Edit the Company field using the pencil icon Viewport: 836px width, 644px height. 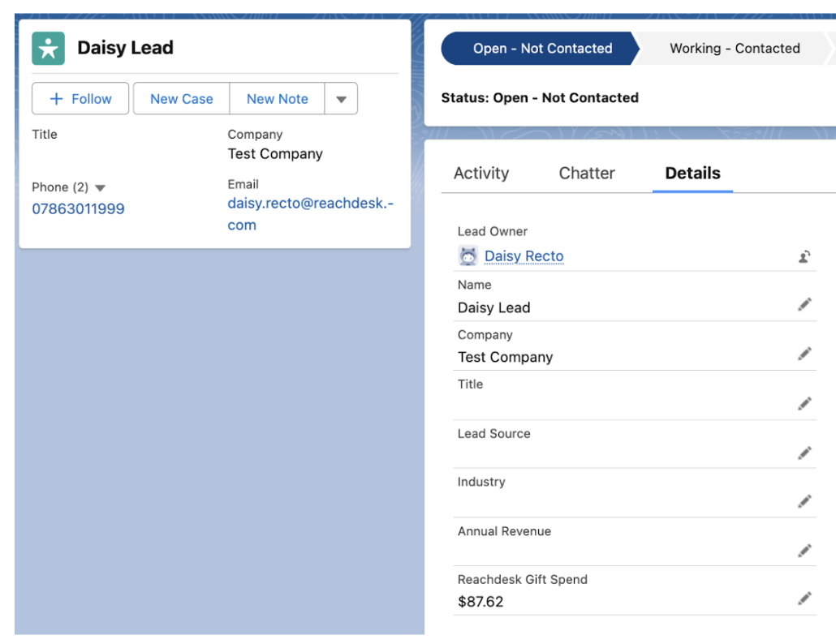[x=804, y=354]
